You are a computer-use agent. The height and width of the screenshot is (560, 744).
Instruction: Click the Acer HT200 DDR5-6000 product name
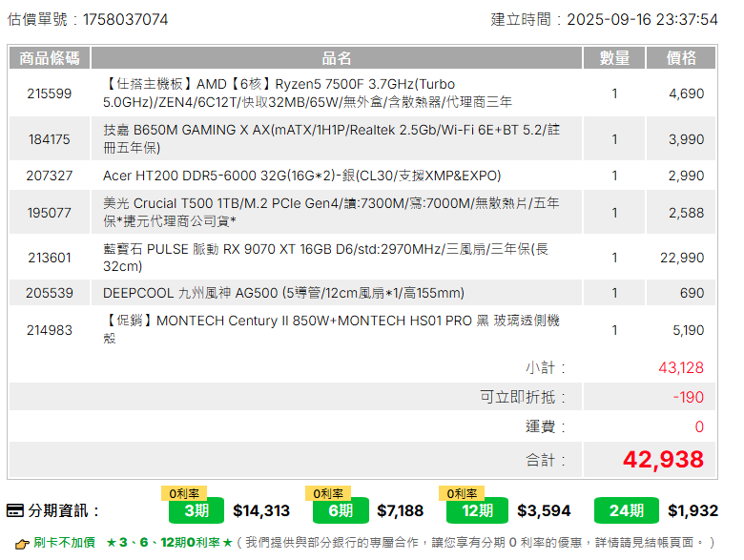(x=301, y=176)
